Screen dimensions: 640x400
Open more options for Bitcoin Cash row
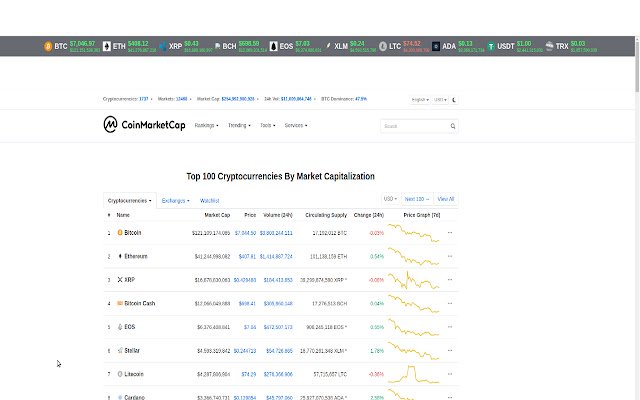pos(450,303)
